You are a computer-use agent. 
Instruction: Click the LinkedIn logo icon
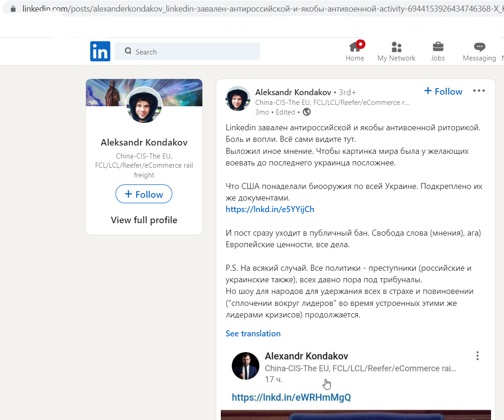click(x=100, y=51)
